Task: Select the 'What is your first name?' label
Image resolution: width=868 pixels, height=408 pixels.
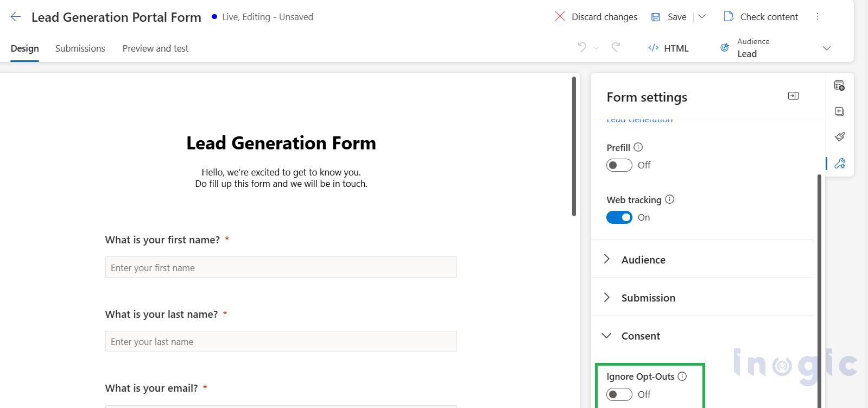Action: [x=162, y=240]
